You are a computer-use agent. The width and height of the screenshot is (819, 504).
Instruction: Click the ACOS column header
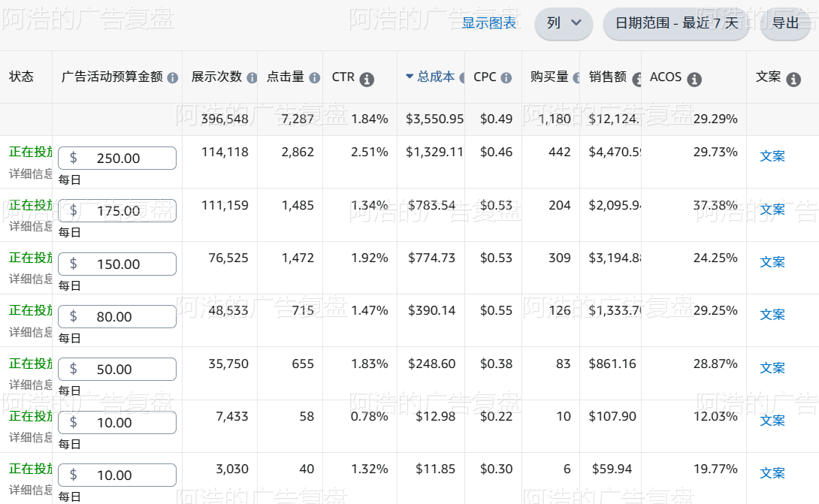click(666, 77)
